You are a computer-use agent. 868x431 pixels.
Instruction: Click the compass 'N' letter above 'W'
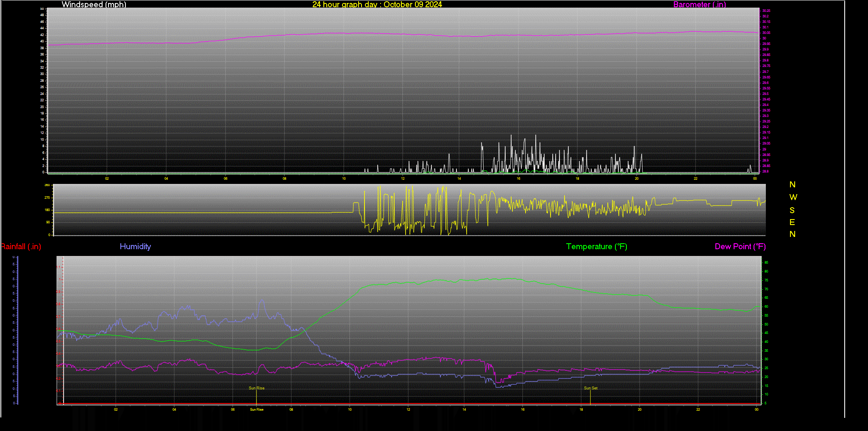(x=793, y=184)
